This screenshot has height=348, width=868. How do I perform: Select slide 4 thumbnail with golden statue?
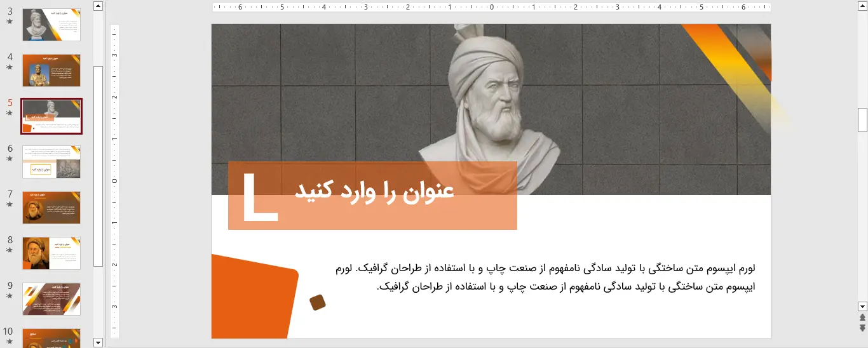[51, 70]
